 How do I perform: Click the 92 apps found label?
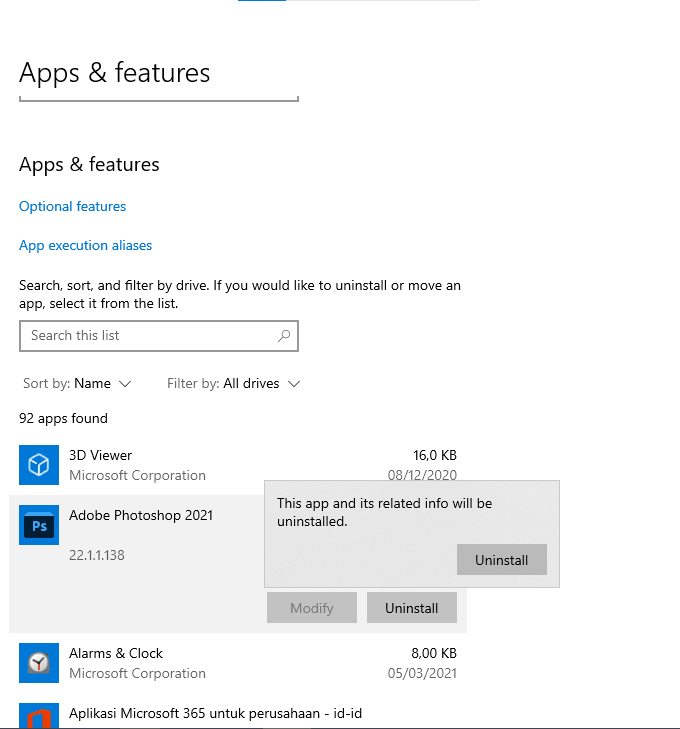(63, 418)
